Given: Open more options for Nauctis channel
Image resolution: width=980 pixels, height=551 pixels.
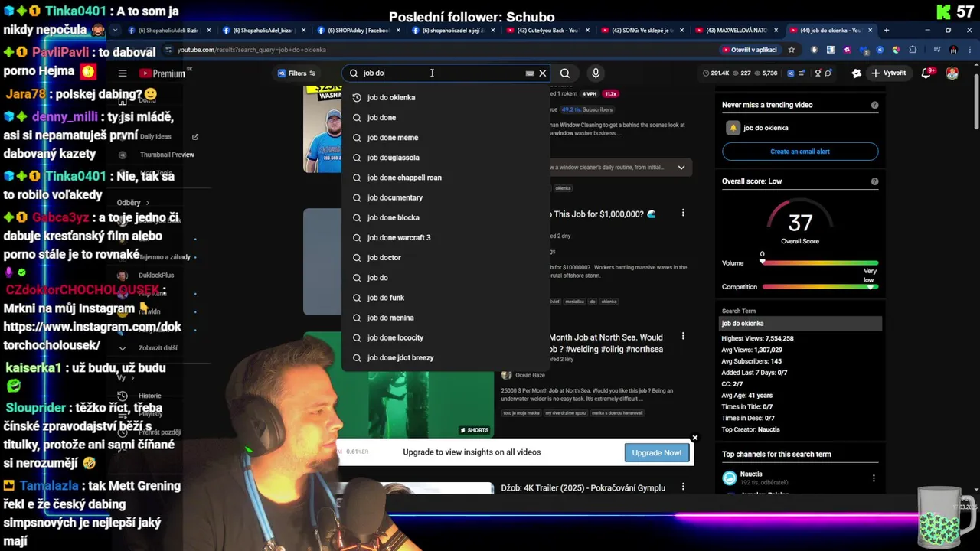Looking at the screenshot, I should [874, 478].
